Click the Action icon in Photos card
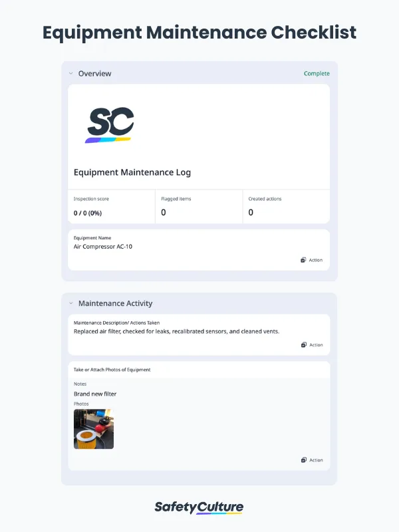Viewport: 399px width, 532px height. pyautogui.click(x=303, y=460)
